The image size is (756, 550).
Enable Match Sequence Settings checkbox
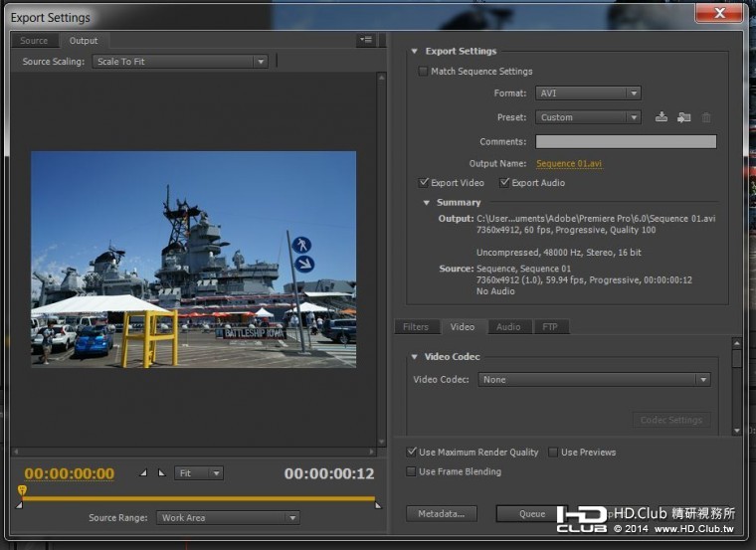coord(424,72)
